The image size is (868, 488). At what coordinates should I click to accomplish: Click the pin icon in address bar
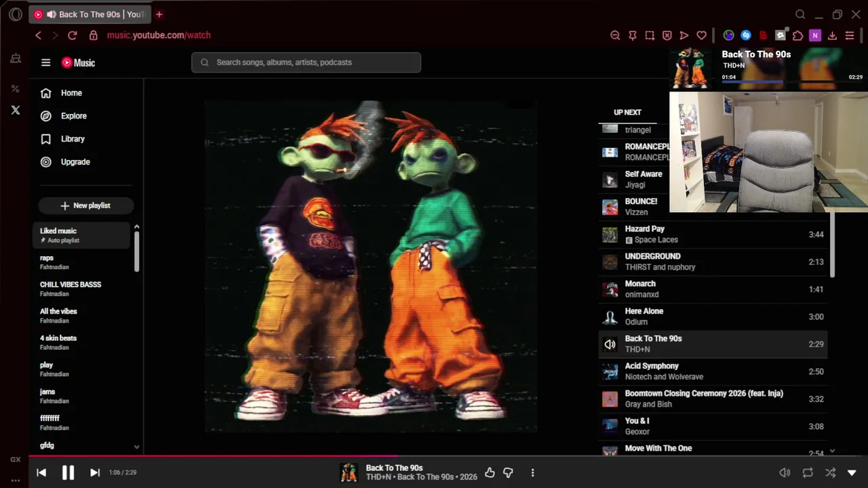633,35
